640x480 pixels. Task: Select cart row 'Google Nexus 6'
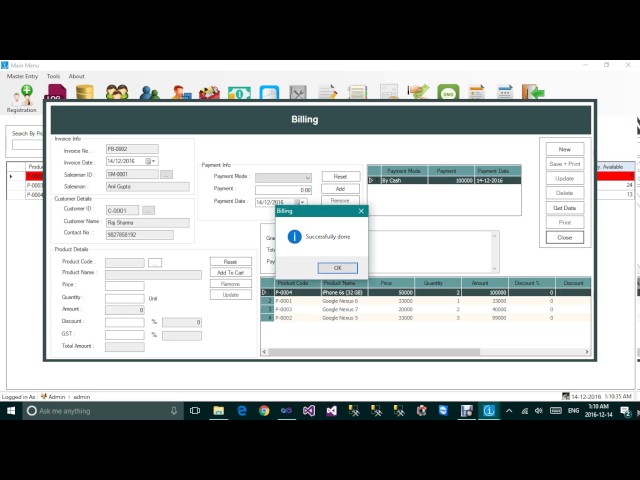pyautogui.click(x=425, y=301)
